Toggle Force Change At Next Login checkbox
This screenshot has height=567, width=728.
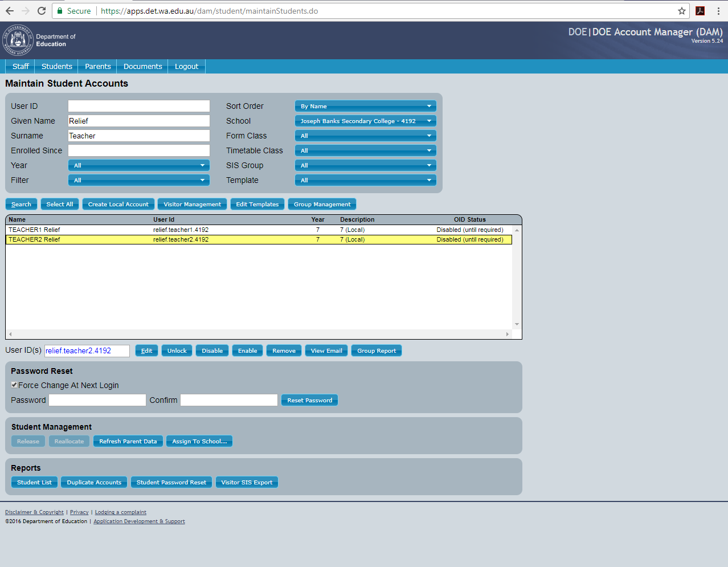pyautogui.click(x=14, y=385)
